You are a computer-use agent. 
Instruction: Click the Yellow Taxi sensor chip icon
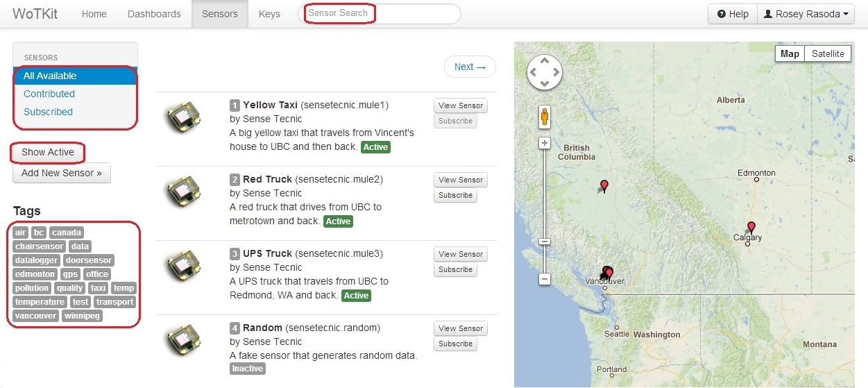[182, 119]
